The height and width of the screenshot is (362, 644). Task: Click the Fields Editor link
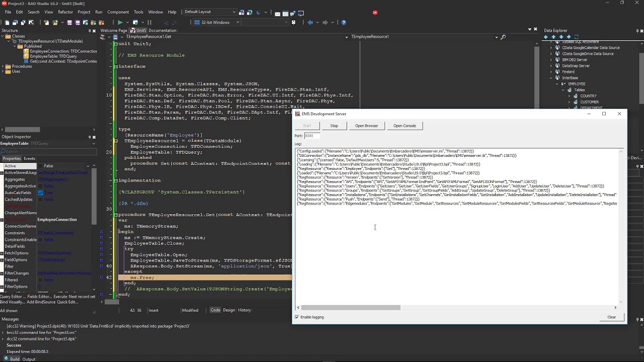click(x=40, y=297)
